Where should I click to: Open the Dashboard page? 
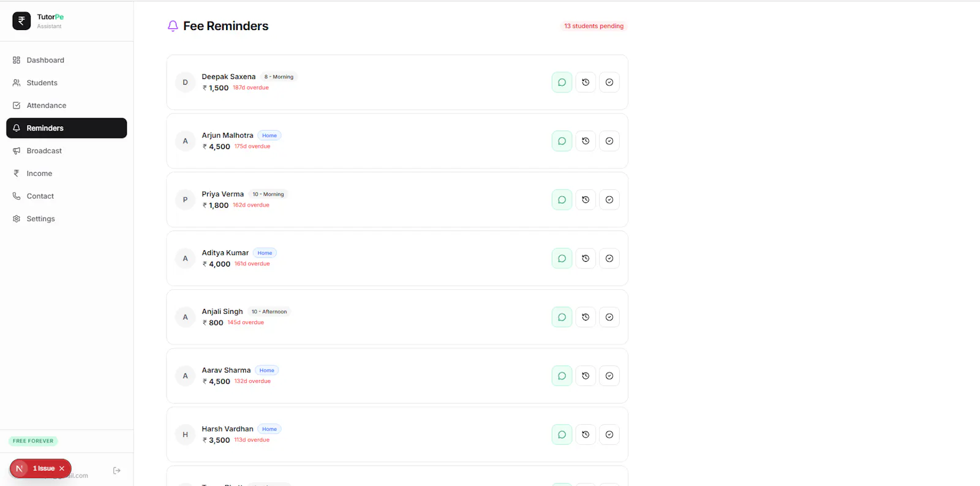pyautogui.click(x=67, y=60)
